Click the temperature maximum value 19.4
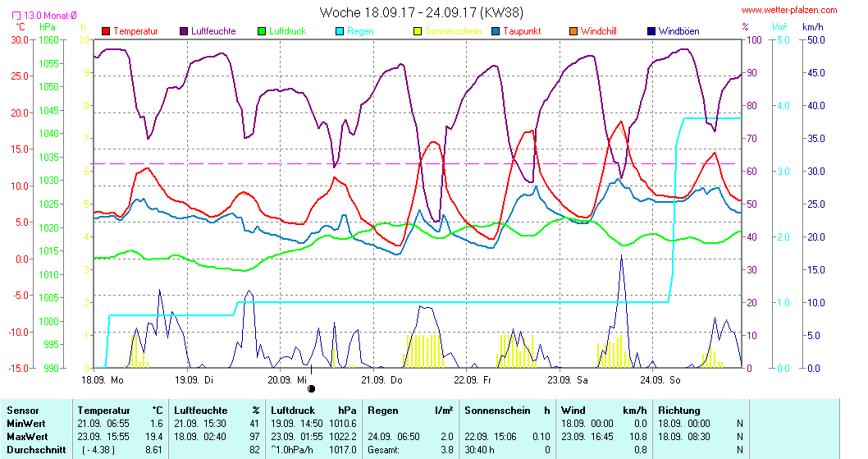This screenshot has height=459, width=868. click(x=154, y=437)
